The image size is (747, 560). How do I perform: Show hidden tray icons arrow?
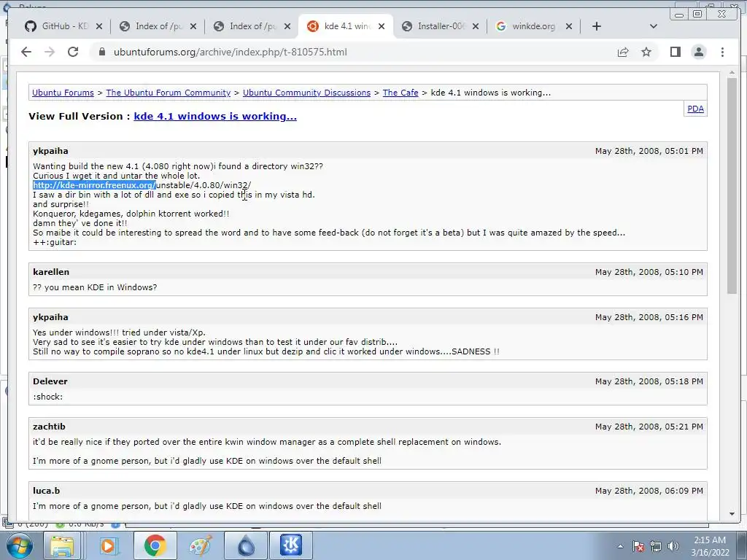pos(620,546)
